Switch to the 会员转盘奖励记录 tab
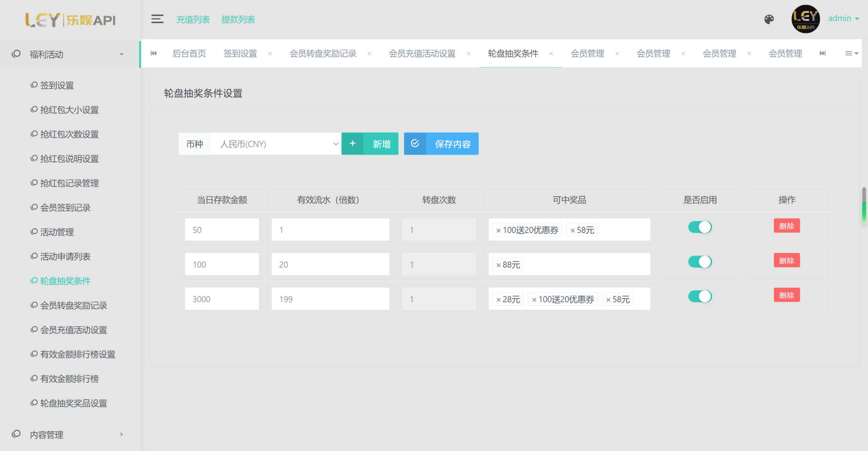 coord(323,54)
